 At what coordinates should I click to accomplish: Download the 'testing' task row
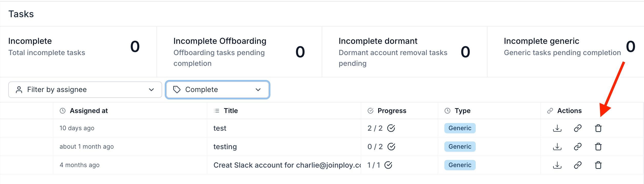[x=557, y=147]
